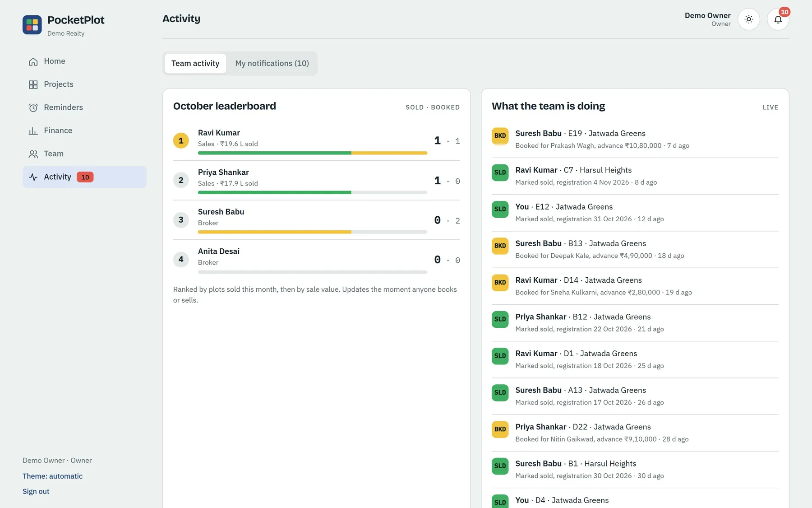This screenshot has width=812, height=508.
Task: Click LIVE label on team panel
Action: 770,107
